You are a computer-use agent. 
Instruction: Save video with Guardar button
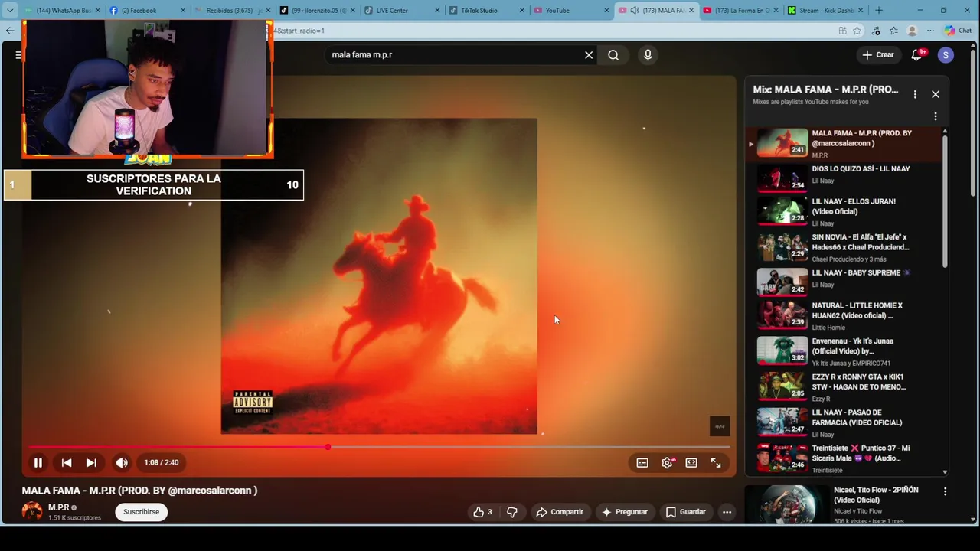pyautogui.click(x=685, y=512)
